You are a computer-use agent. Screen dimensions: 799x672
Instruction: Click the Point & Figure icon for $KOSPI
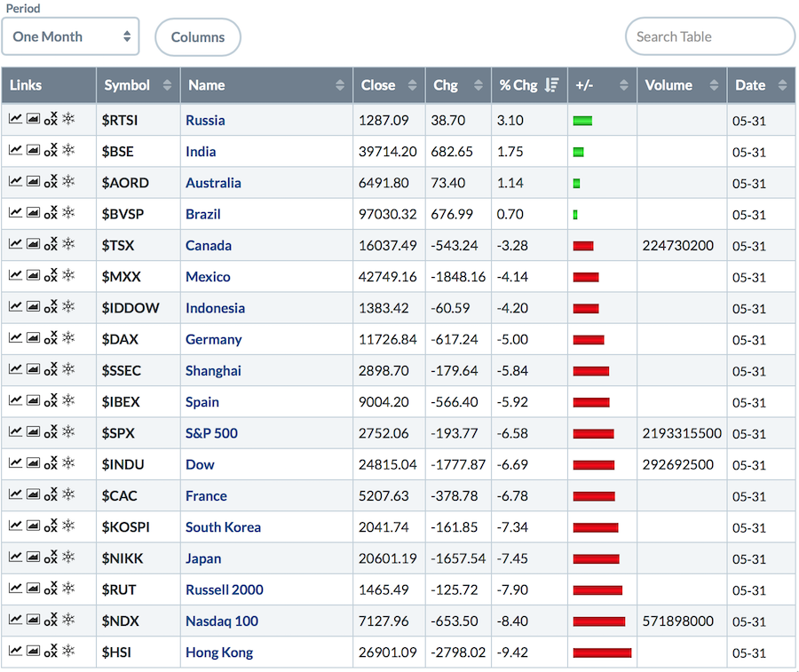click(51, 526)
